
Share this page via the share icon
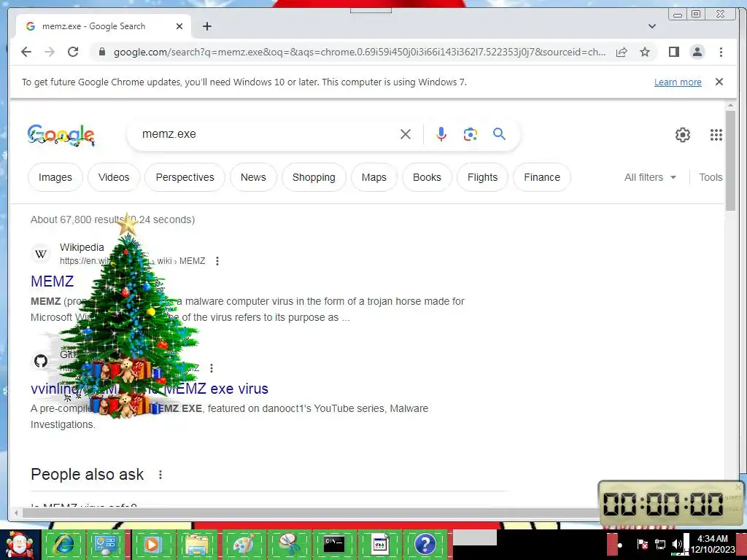pos(622,52)
